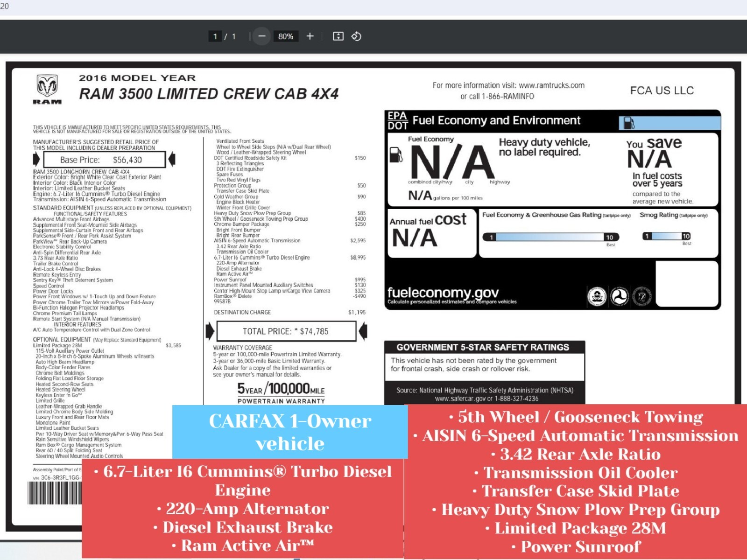Click the "DESTINATION CHARGE" line
The height and width of the screenshot is (560, 747).
point(242,312)
